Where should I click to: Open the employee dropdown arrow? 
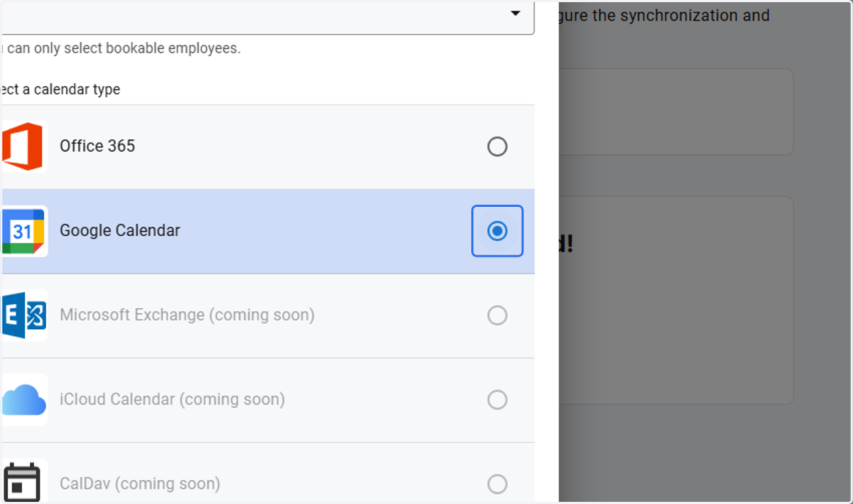516,14
